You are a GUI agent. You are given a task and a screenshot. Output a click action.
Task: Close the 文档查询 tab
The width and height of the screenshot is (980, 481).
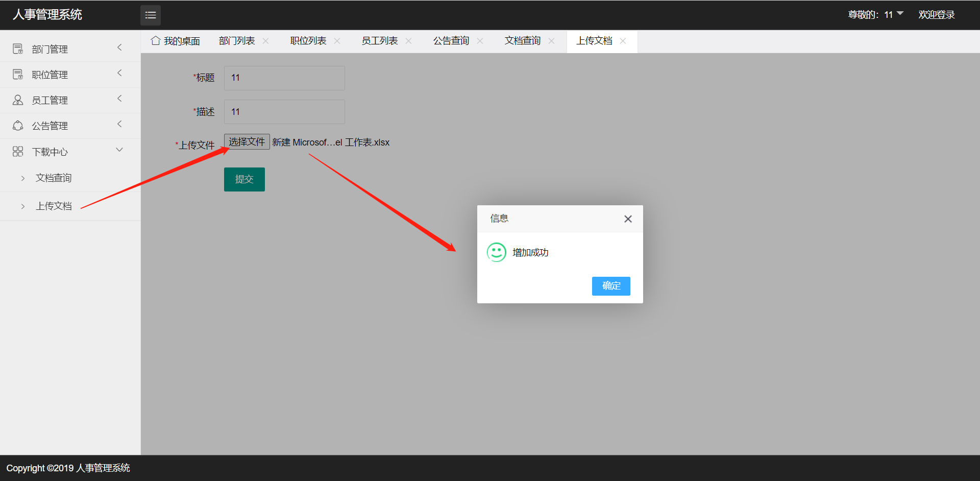click(551, 41)
